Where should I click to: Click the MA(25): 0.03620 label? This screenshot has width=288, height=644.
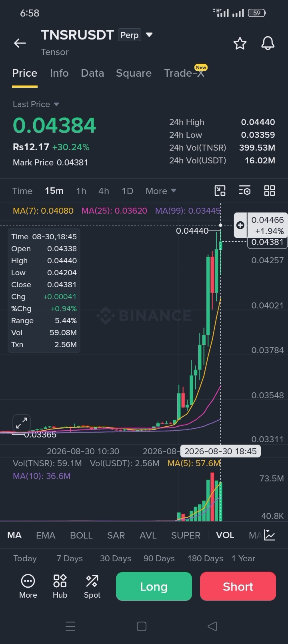coord(114,211)
